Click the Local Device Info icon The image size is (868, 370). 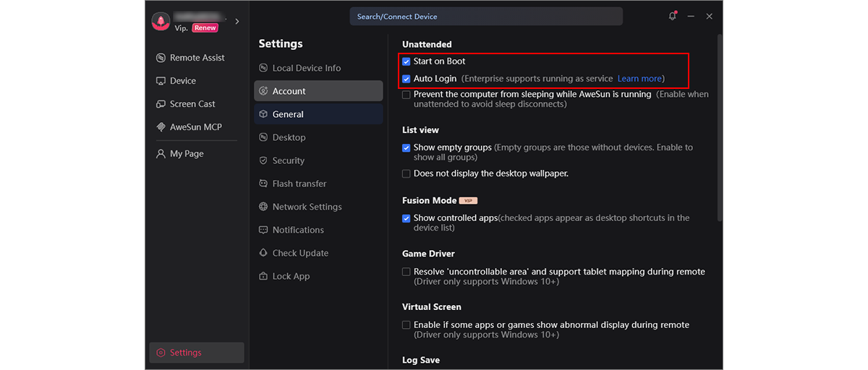pyautogui.click(x=263, y=68)
